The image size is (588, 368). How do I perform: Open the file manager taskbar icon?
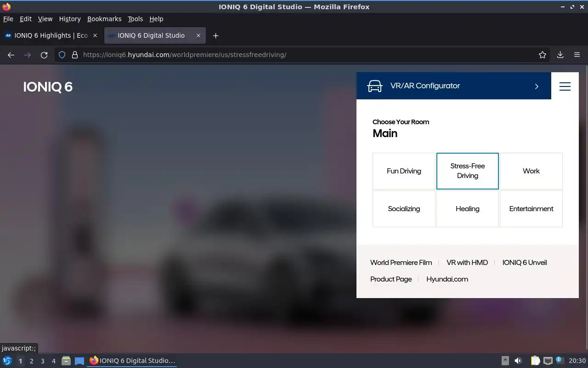point(66,361)
